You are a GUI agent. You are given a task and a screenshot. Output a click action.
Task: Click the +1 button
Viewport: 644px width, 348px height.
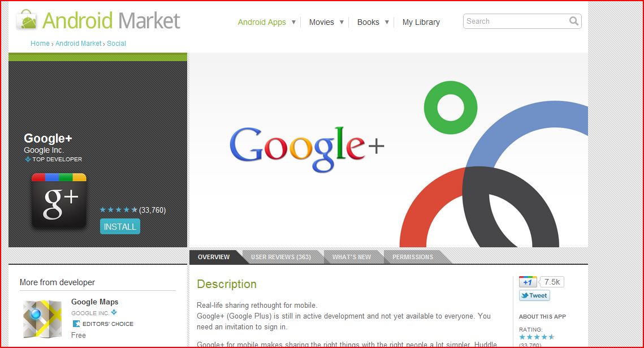click(528, 282)
